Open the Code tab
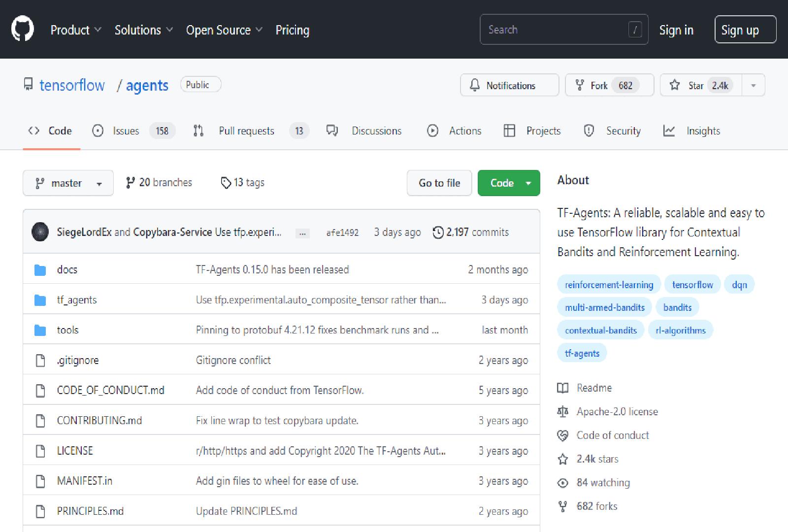This screenshot has height=532, width=788. (x=51, y=131)
